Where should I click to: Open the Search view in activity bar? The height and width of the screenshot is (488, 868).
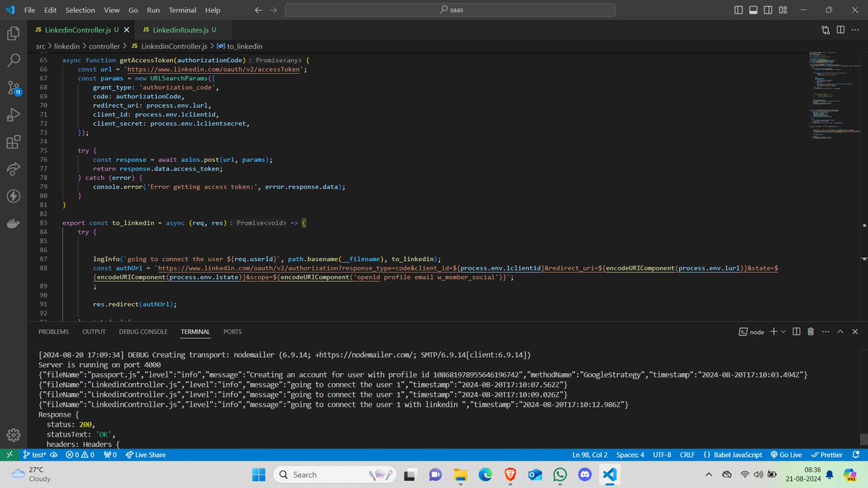(x=13, y=61)
